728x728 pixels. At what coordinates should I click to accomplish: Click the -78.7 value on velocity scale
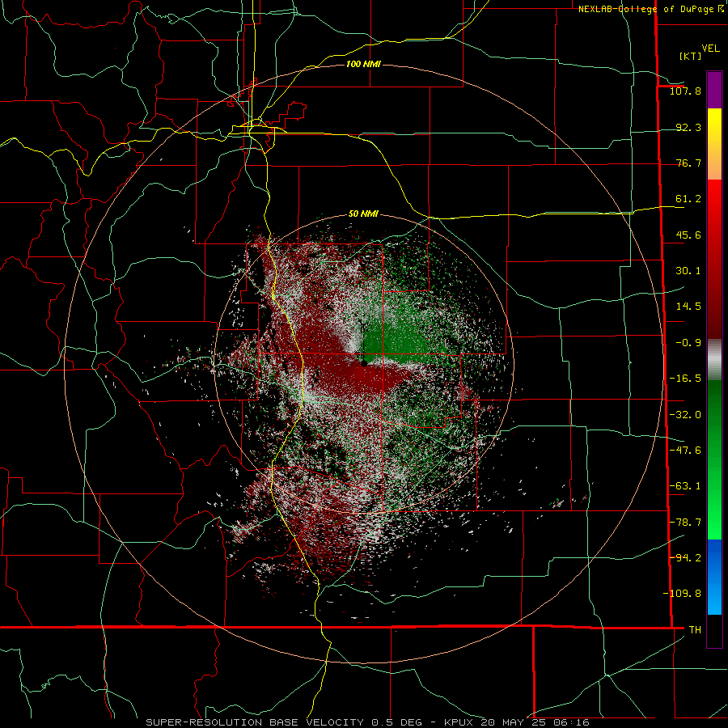[x=685, y=523]
